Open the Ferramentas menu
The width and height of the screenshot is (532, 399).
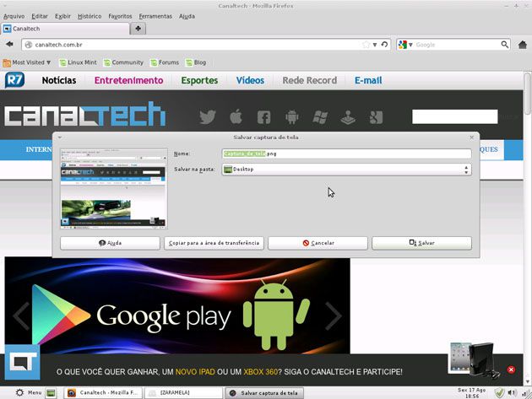point(155,16)
